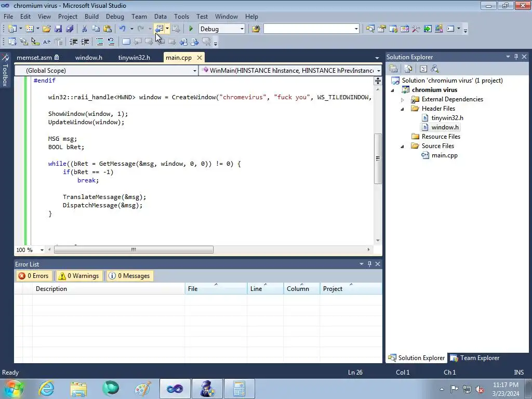Toggle a bookmark on the current line
Image resolution: width=532 pixels, height=399 pixels.
pos(126,42)
